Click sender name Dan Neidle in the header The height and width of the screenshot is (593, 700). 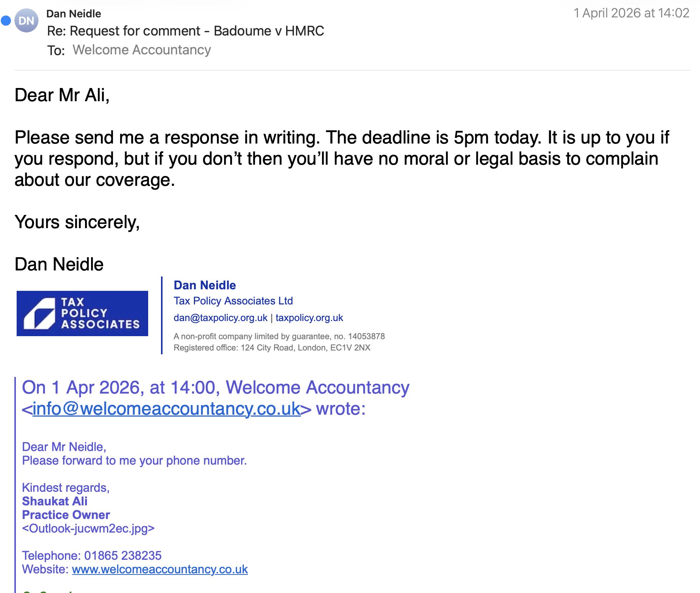(73, 13)
